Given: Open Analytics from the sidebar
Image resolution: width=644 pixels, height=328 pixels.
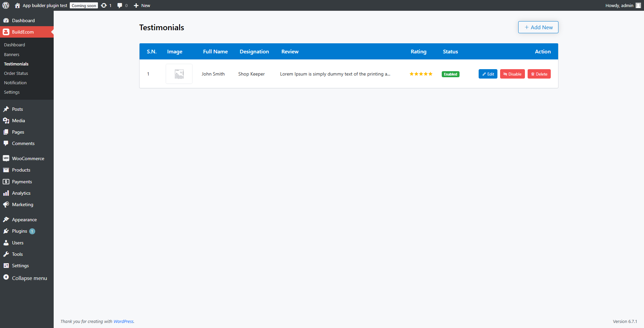Looking at the screenshot, I should pos(21,193).
